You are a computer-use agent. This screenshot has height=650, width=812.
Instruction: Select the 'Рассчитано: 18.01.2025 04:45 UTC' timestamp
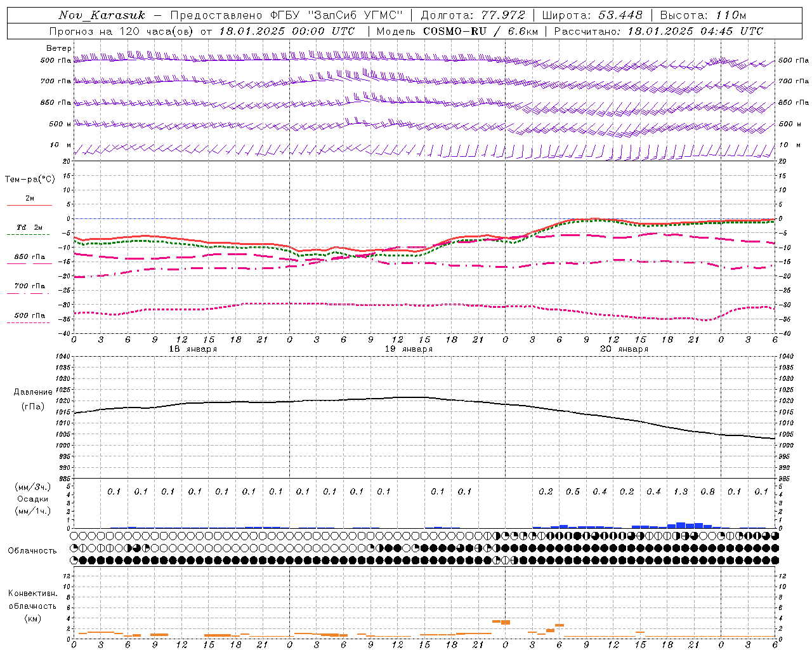point(658,31)
